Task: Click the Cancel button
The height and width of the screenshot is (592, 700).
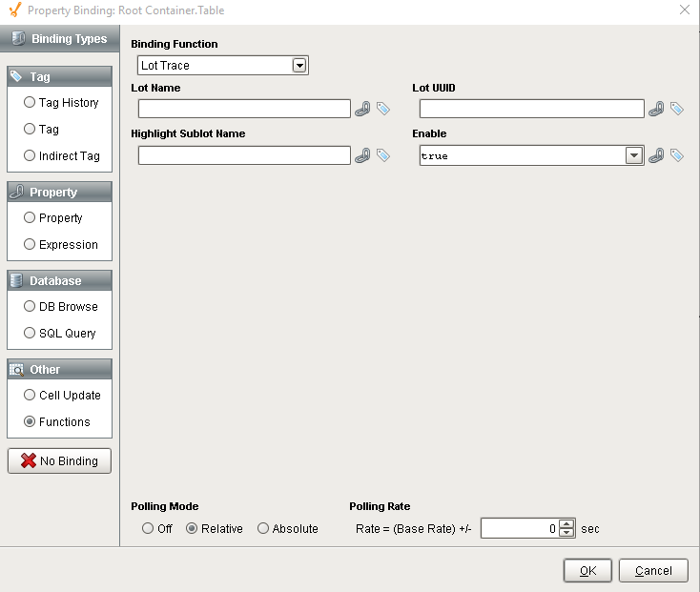Action: [x=652, y=570]
